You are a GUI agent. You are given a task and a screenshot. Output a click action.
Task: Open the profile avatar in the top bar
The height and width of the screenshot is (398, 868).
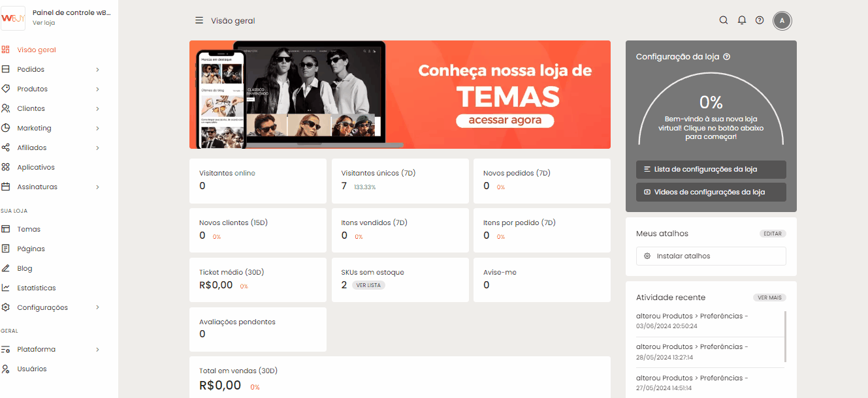(782, 20)
